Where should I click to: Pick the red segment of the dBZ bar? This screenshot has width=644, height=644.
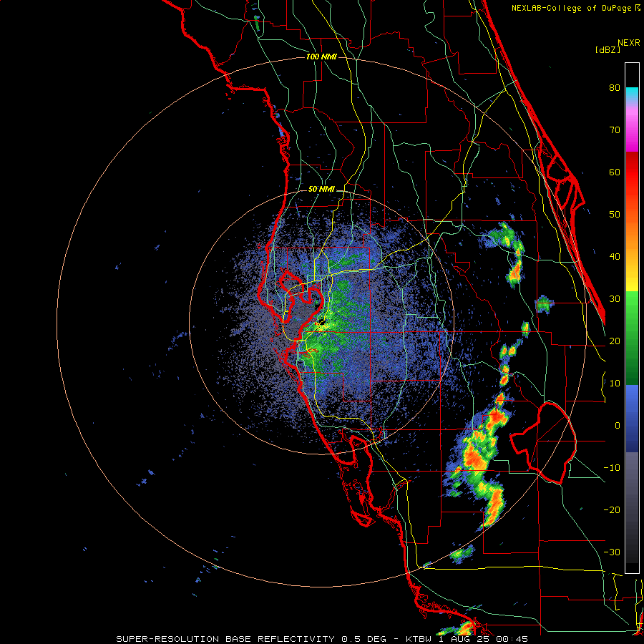(x=632, y=172)
